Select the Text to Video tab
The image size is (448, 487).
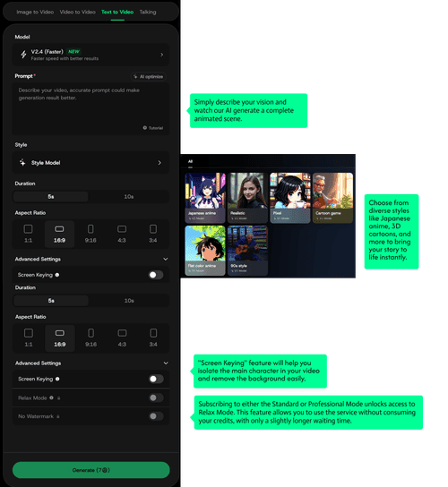(x=117, y=13)
